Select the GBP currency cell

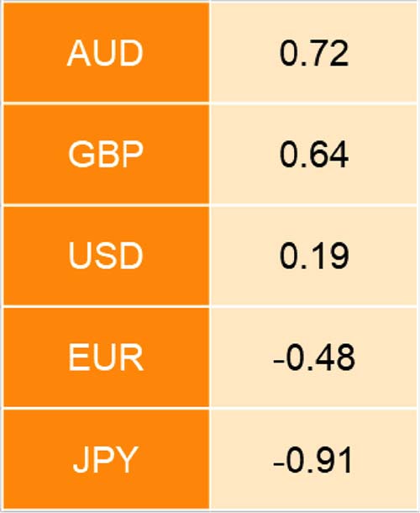[106, 154]
